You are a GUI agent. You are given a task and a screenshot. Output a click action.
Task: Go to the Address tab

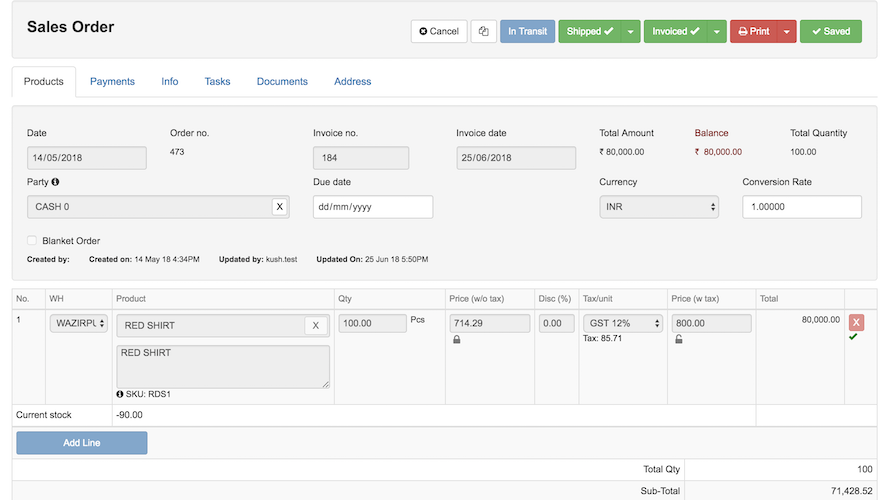click(352, 81)
